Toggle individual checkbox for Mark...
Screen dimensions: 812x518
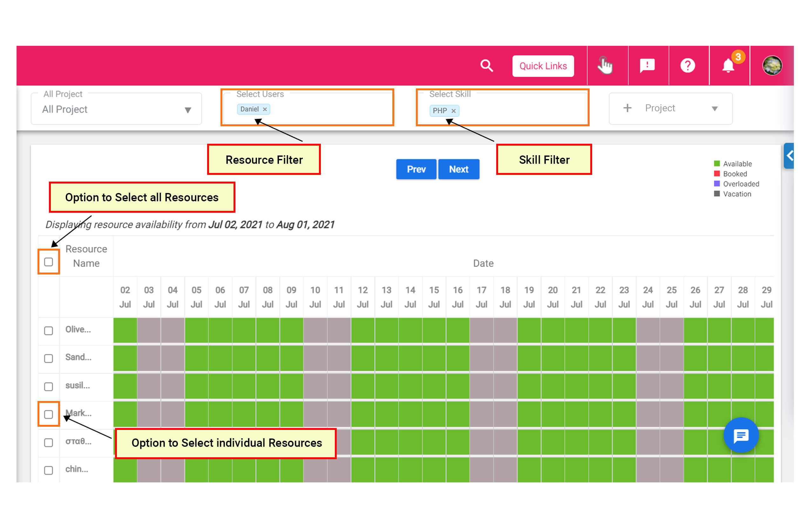[x=49, y=414]
